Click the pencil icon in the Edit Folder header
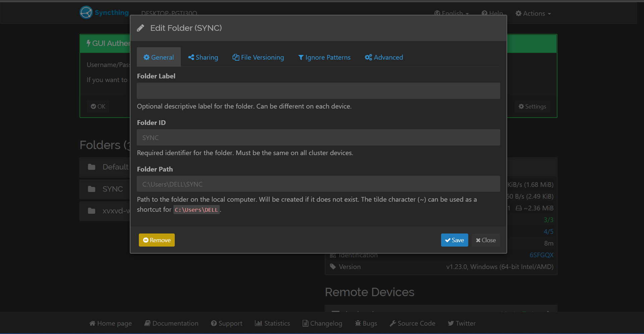Image resolution: width=644 pixels, height=334 pixels. (141, 28)
